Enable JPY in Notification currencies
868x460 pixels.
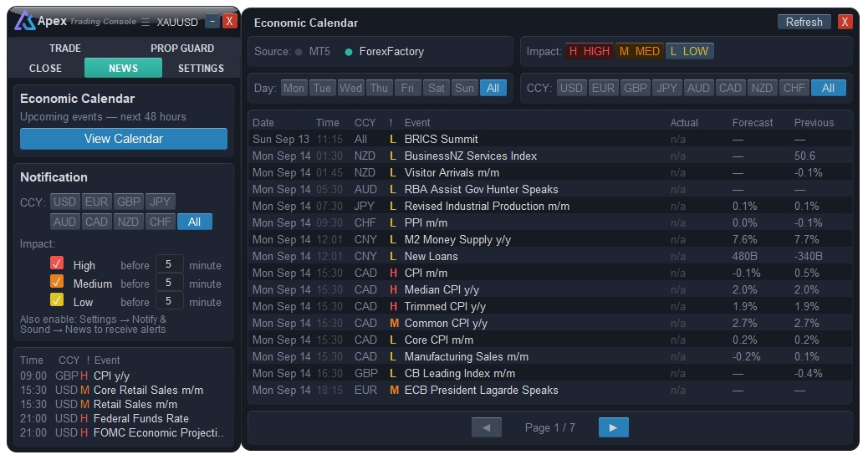(161, 202)
